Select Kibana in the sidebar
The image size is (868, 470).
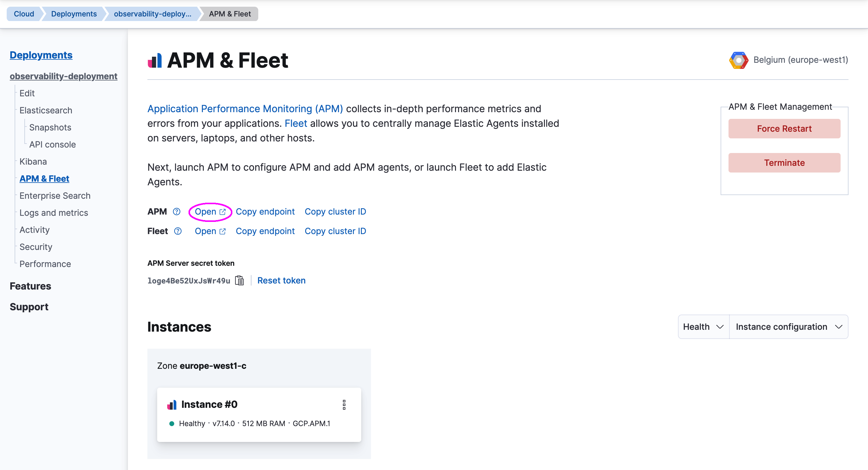(x=33, y=162)
